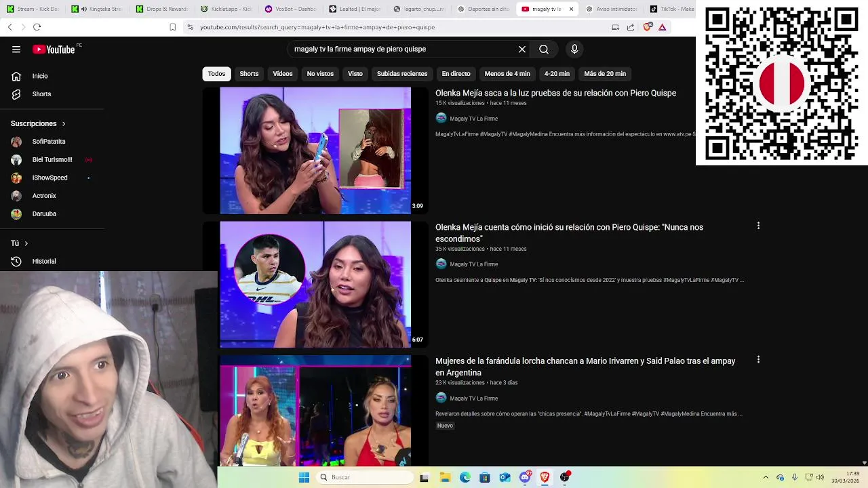The height and width of the screenshot is (488, 868).
Task: Filter by Subidas recientes
Action: click(402, 74)
